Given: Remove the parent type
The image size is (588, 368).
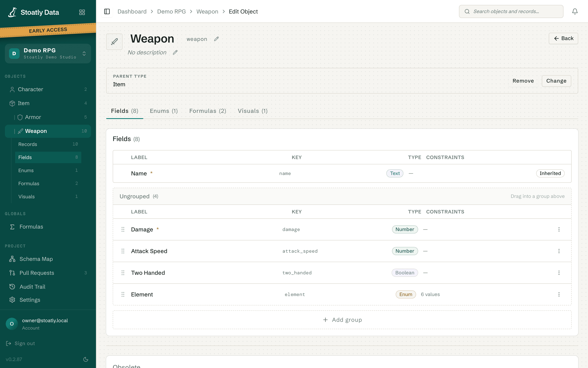Looking at the screenshot, I should click(x=523, y=81).
